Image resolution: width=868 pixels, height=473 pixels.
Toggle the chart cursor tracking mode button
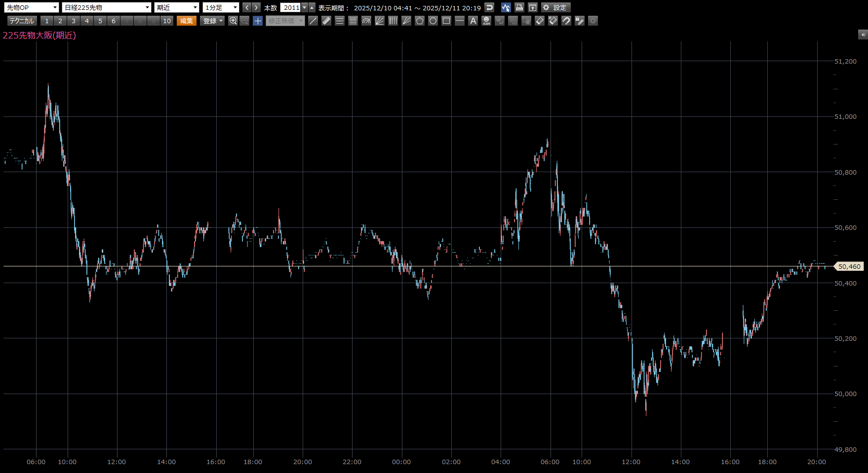click(x=506, y=7)
